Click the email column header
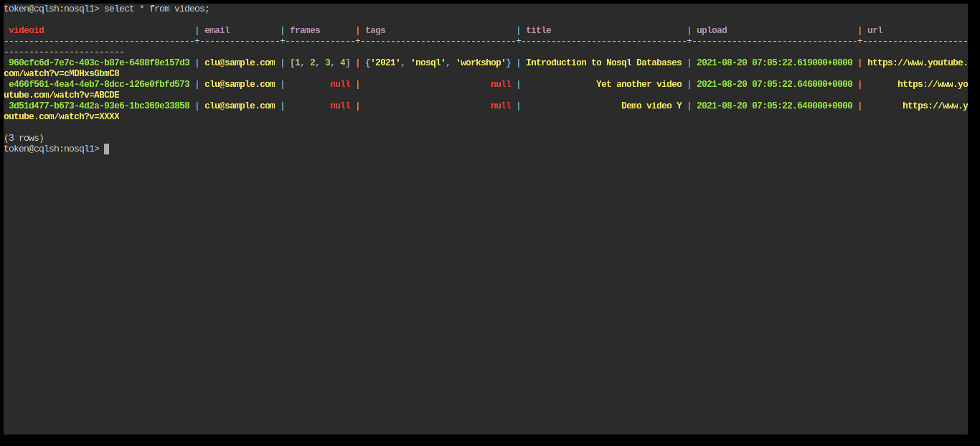Viewport: 980px width, 446px height. click(217, 29)
